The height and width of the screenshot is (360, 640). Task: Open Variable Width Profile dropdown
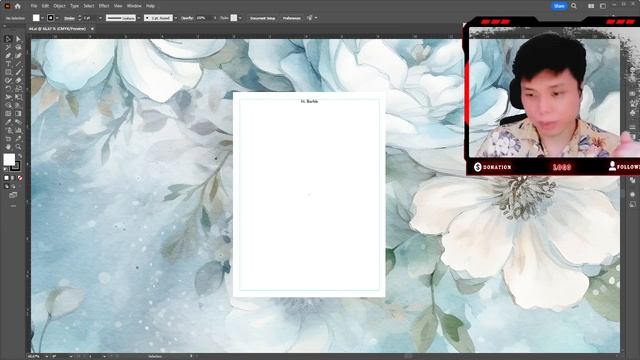pyautogui.click(x=139, y=18)
